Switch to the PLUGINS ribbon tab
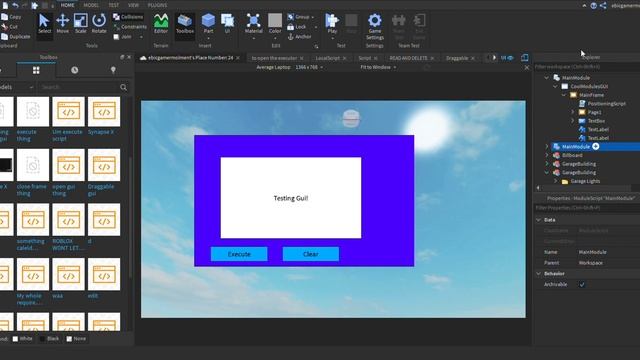Viewport: 640px width, 360px height. pyautogui.click(x=157, y=5)
